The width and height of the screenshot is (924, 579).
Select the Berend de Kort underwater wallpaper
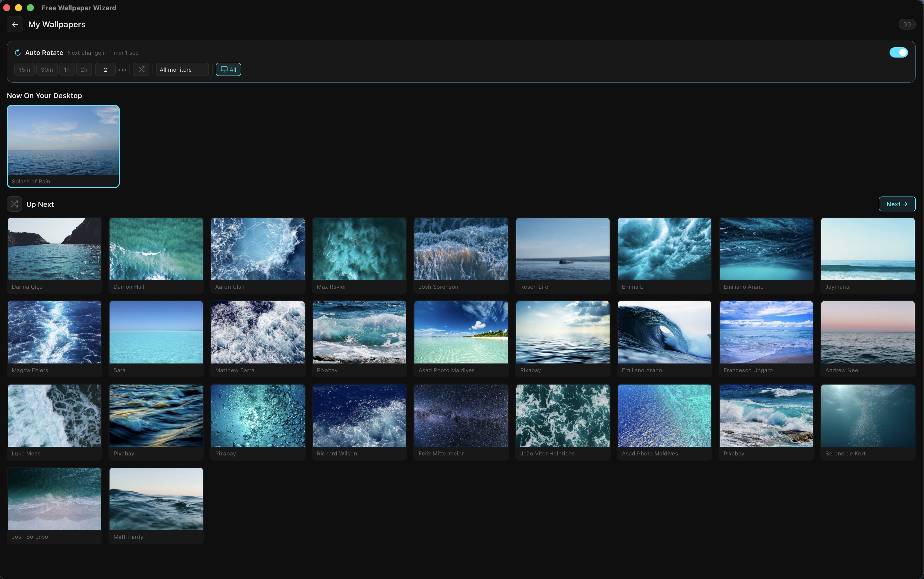tap(867, 415)
